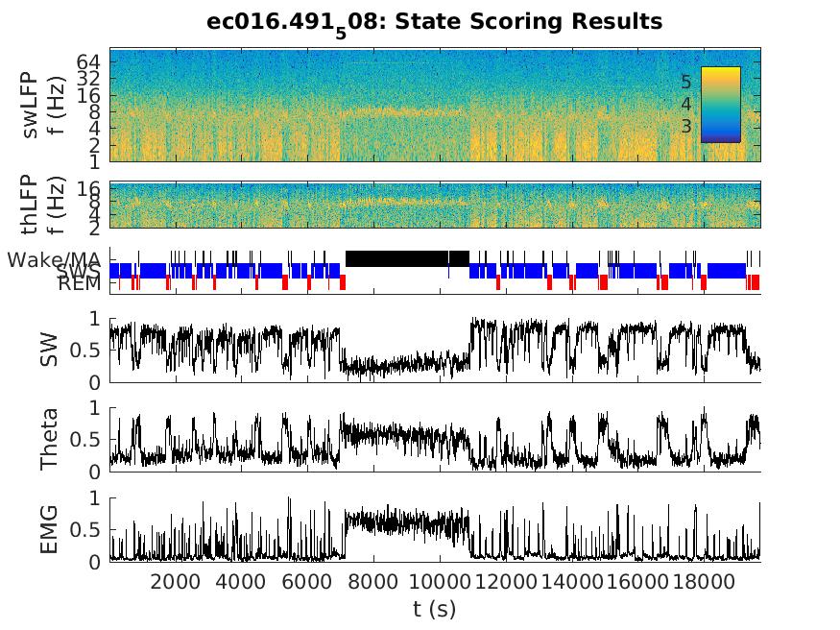Click the colorbar tick label 5
This screenshot has height=630, width=840.
685,83
